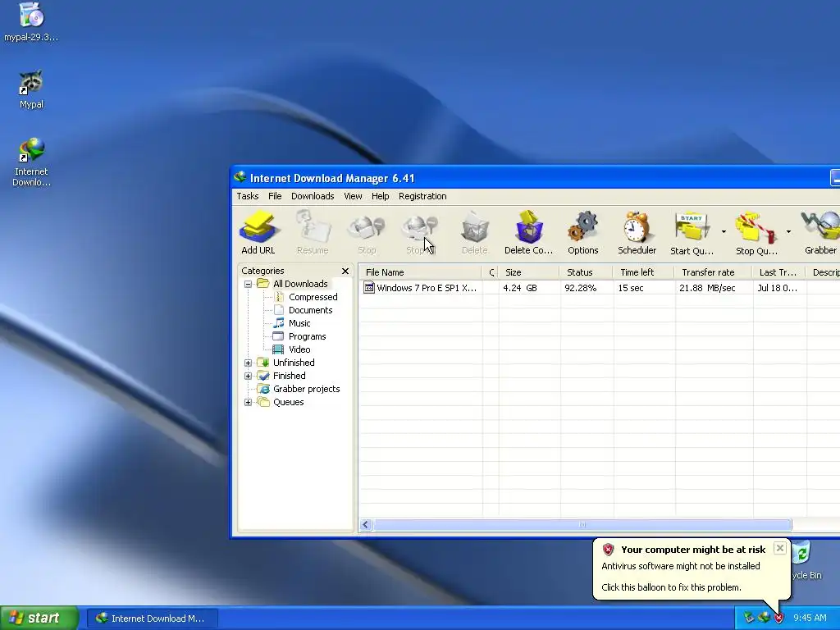Click the Grabber projects icon
This screenshot has height=630, width=840.
pos(263,389)
